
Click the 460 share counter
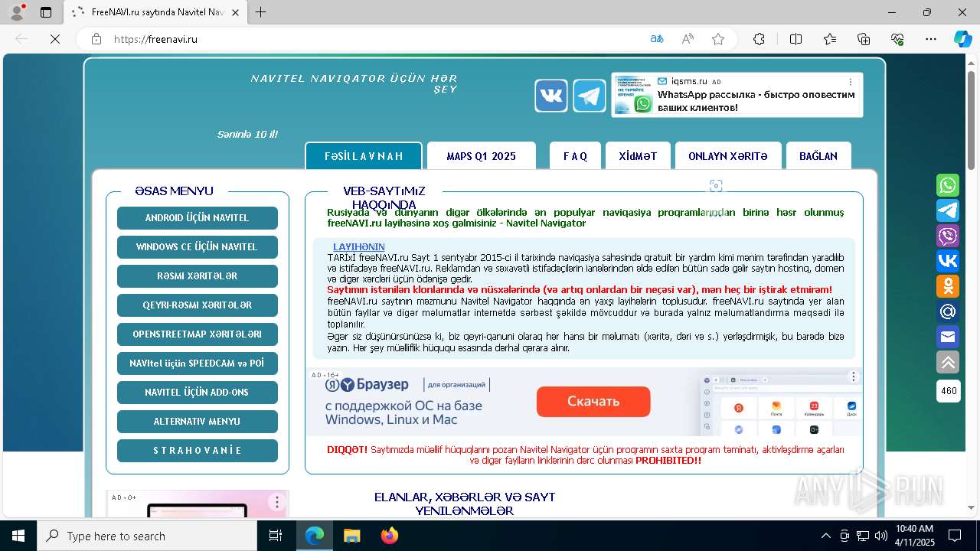[949, 391]
